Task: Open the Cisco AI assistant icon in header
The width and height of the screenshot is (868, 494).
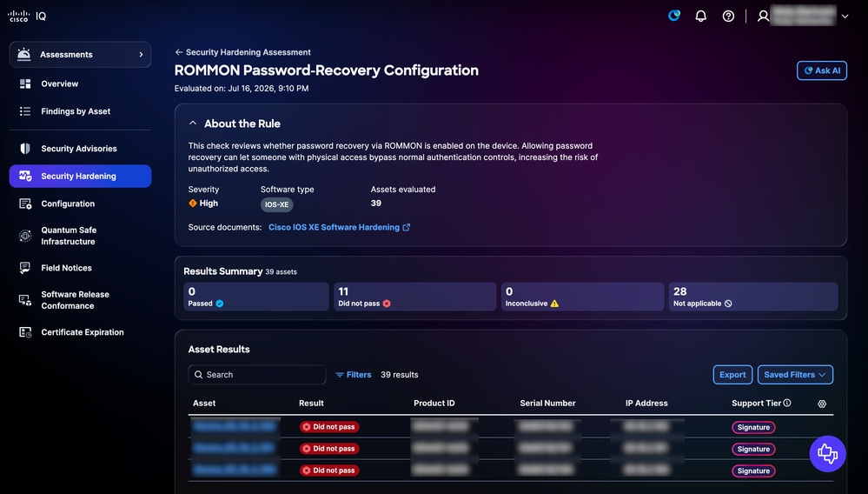Action: point(673,16)
